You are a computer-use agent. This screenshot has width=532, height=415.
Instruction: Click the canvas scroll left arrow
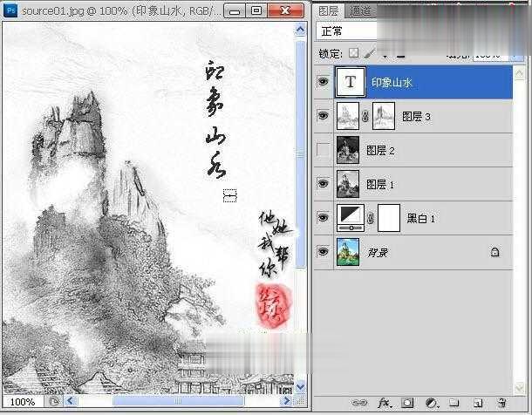(71, 401)
